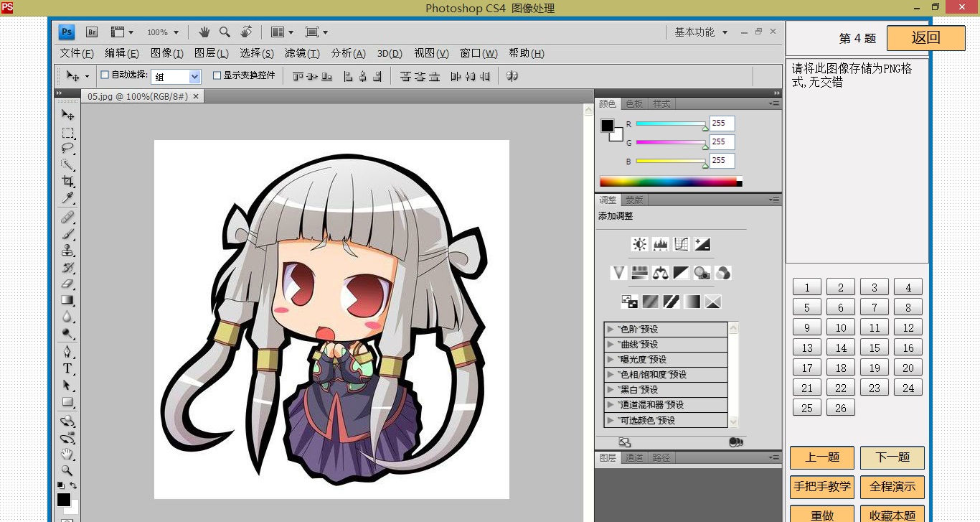The height and width of the screenshot is (522, 980).
Task: Enable the 自动选择 checkbox
Action: point(105,75)
